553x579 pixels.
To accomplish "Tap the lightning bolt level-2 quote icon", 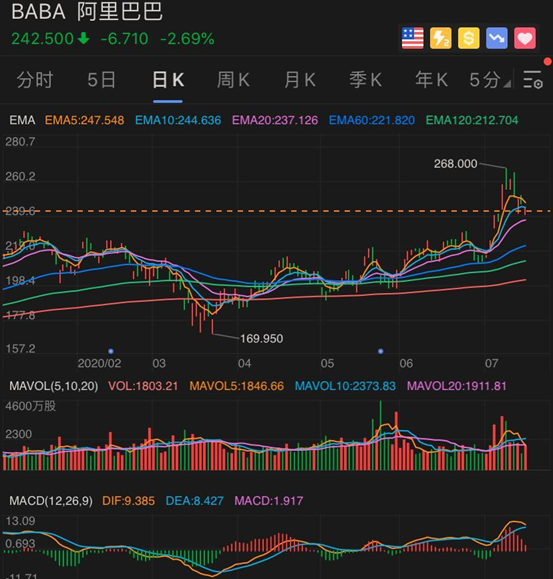I will [440, 38].
